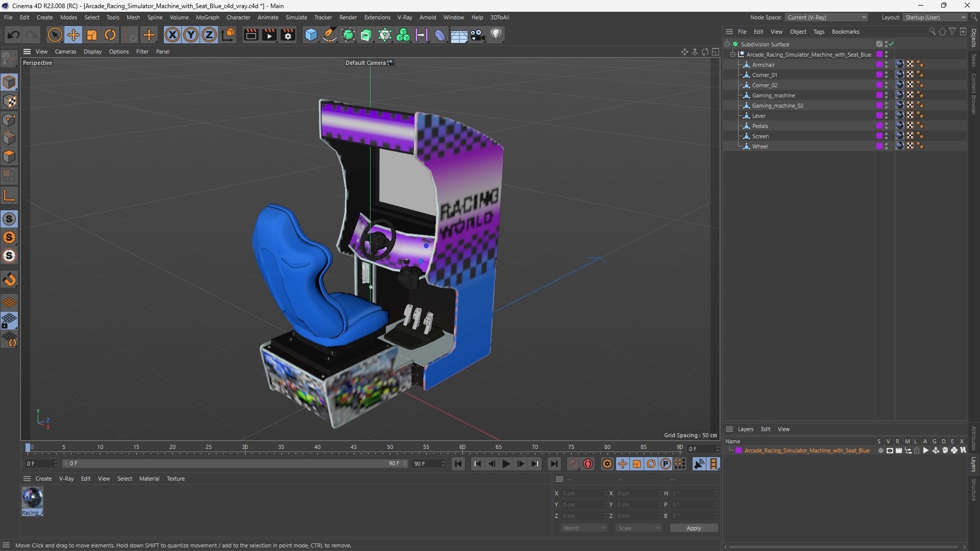
Task: Click the Undo arrow icon
Action: [14, 35]
